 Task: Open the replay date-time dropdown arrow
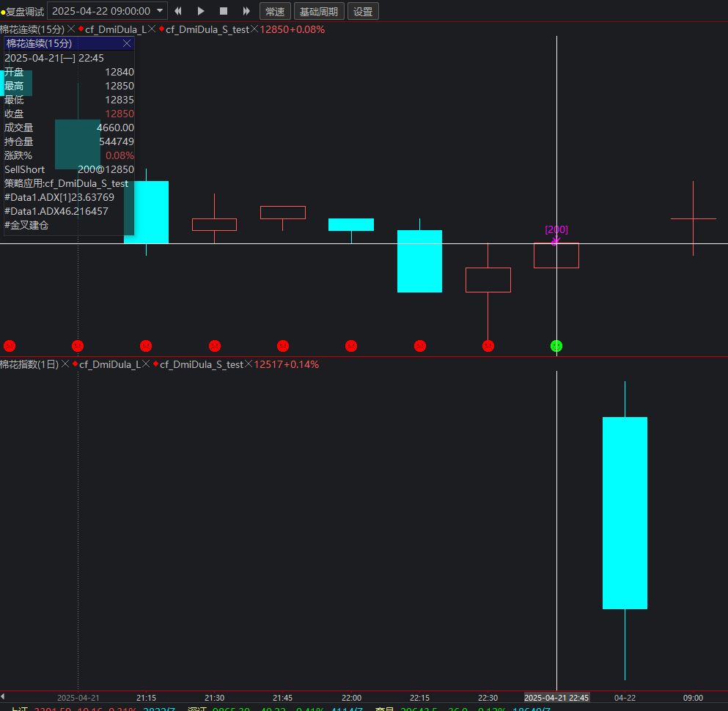[160, 11]
